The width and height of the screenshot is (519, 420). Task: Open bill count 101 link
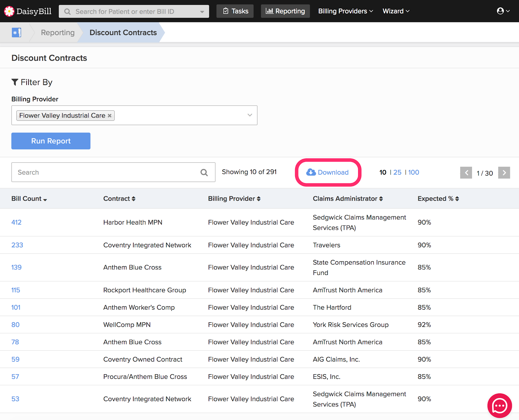click(16, 307)
